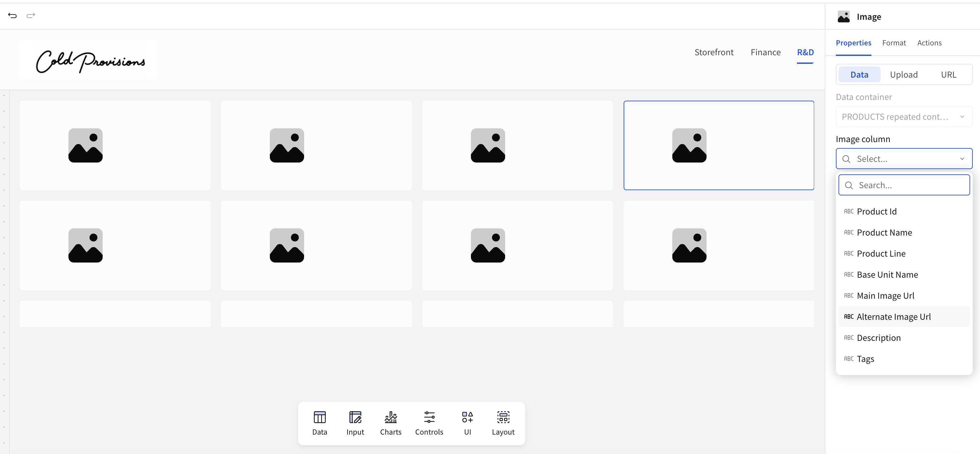Open the UI elements toolbar icon
The width and height of the screenshot is (980, 454).
(467, 423)
